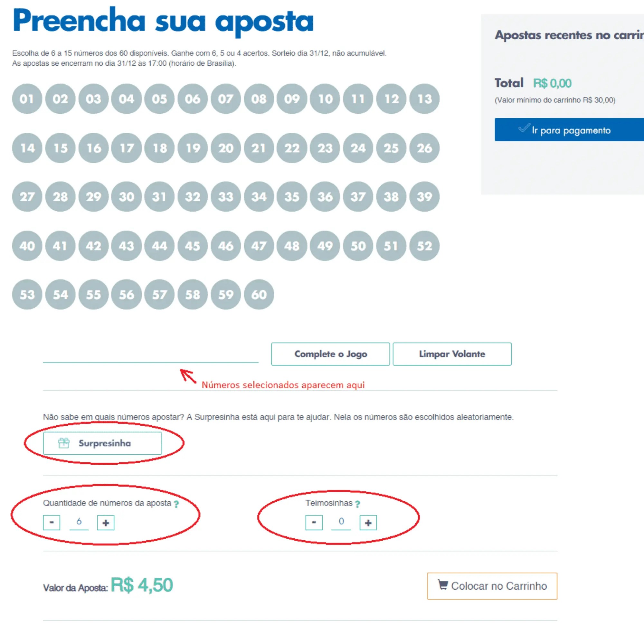Select number 47 in the grid
Viewport: 644px width, 644px height.
click(259, 246)
